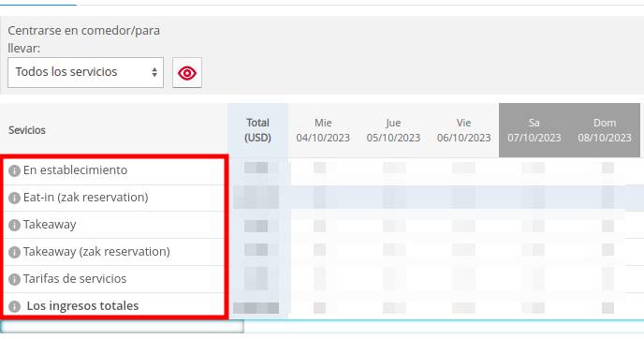Click the Sevicios column header
Image resolution: width=644 pixels, height=339 pixels.
(27, 130)
